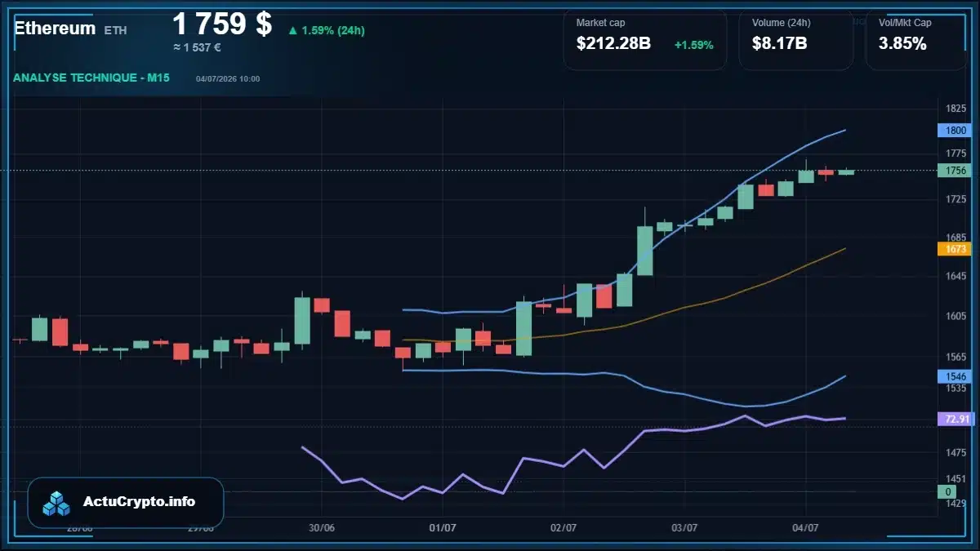
Task: Click the Volume (24h) $8.17B value
Action: click(x=779, y=44)
